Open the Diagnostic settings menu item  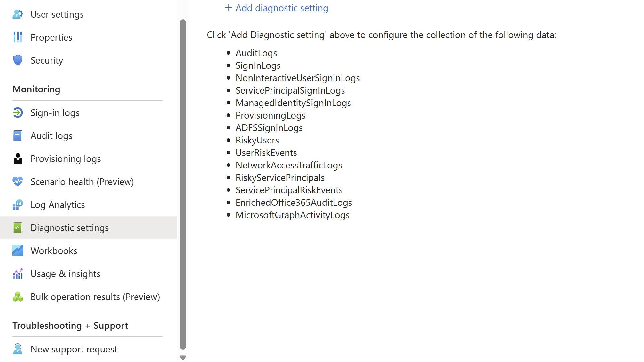(x=70, y=228)
